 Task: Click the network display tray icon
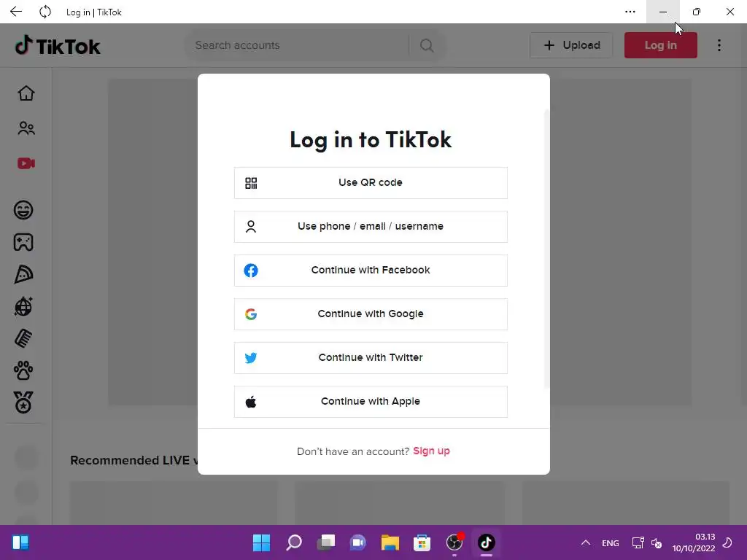pyautogui.click(x=638, y=542)
